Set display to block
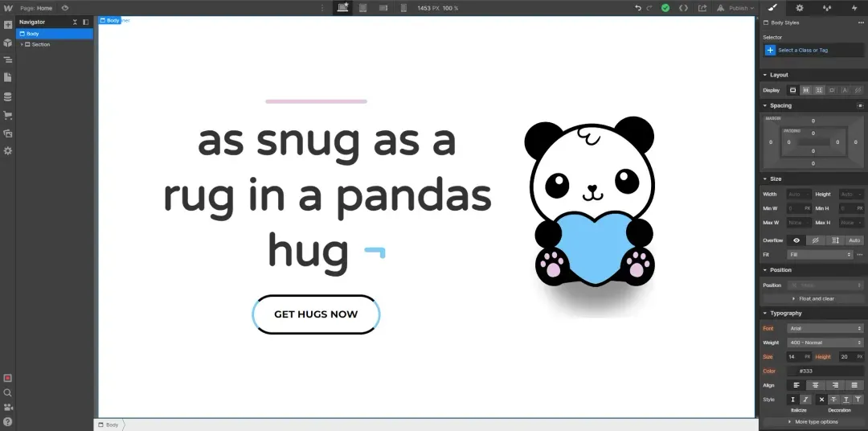This screenshot has width=868, height=431. click(792, 90)
